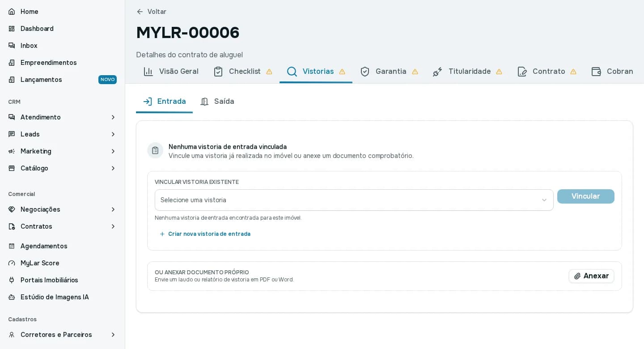
Task: Click the MyLar Score gauge icon
Action: pyautogui.click(x=12, y=263)
